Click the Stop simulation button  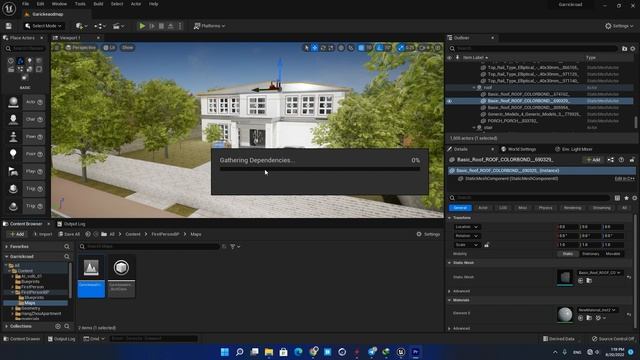click(x=161, y=26)
